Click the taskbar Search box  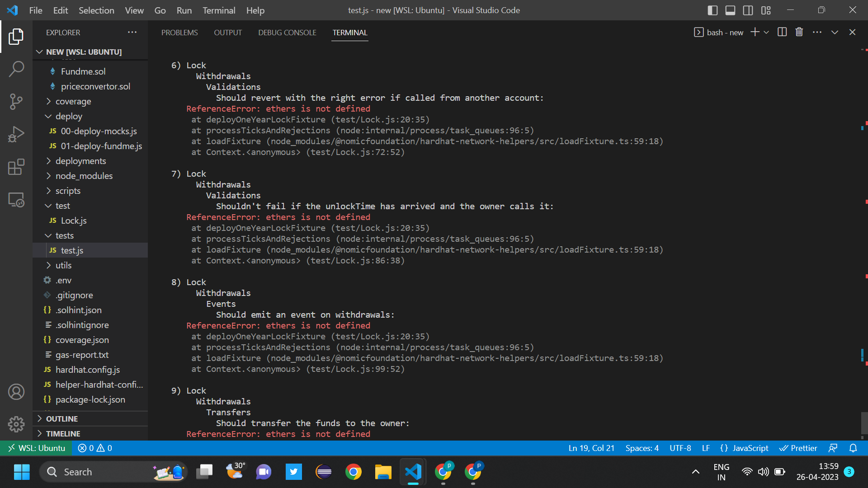tap(113, 472)
